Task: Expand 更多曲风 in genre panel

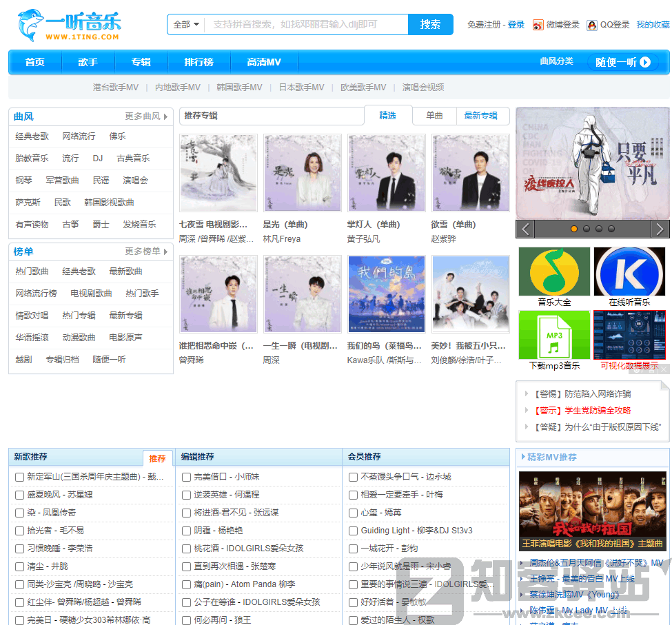Action: (146, 116)
